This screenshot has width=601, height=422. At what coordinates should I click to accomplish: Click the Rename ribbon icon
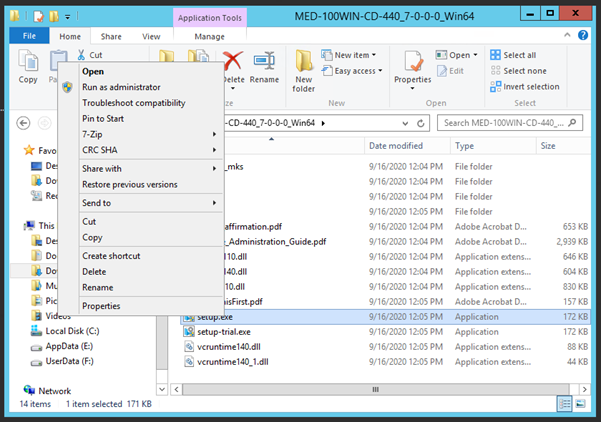tap(264, 61)
